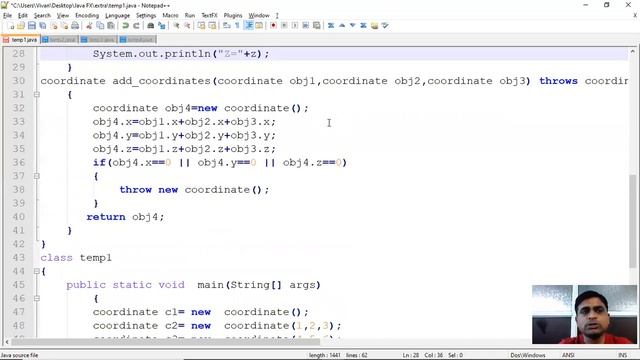This screenshot has width=640, height=360.
Task: Open the Plugins menu
Action: click(233, 16)
